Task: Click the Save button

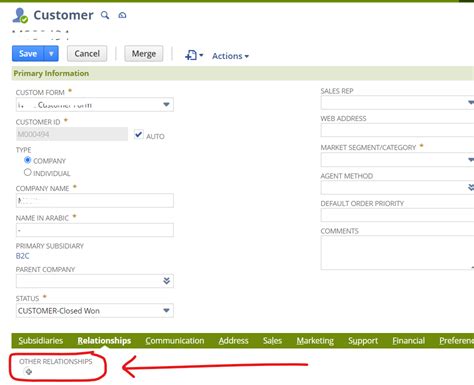Action: (x=28, y=53)
